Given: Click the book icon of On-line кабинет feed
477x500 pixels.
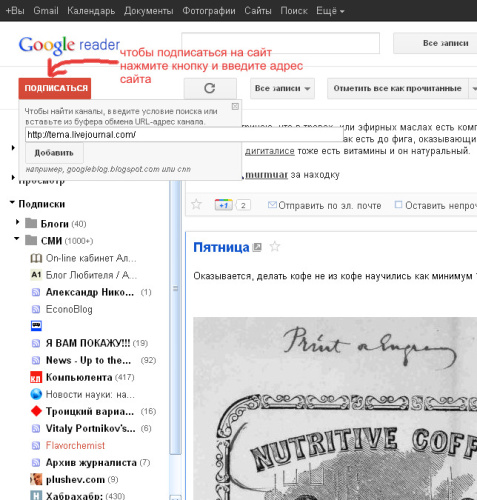Looking at the screenshot, I should pos(36,258).
